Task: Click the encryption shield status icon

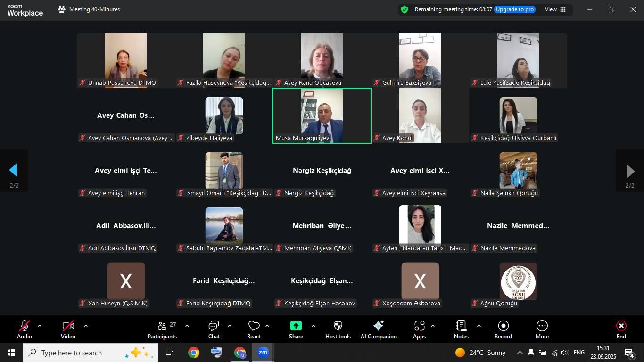Action: [x=405, y=9]
